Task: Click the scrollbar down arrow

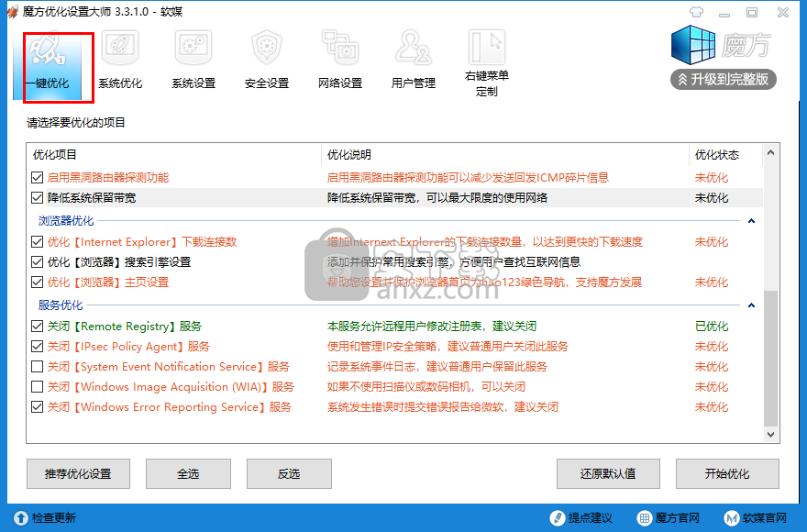Action: click(x=770, y=435)
